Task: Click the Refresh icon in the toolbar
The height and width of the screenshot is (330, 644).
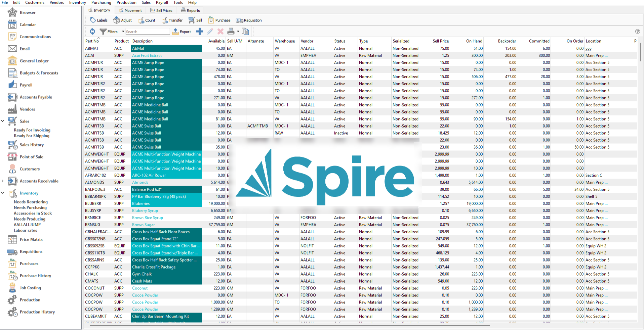Action: [92, 32]
